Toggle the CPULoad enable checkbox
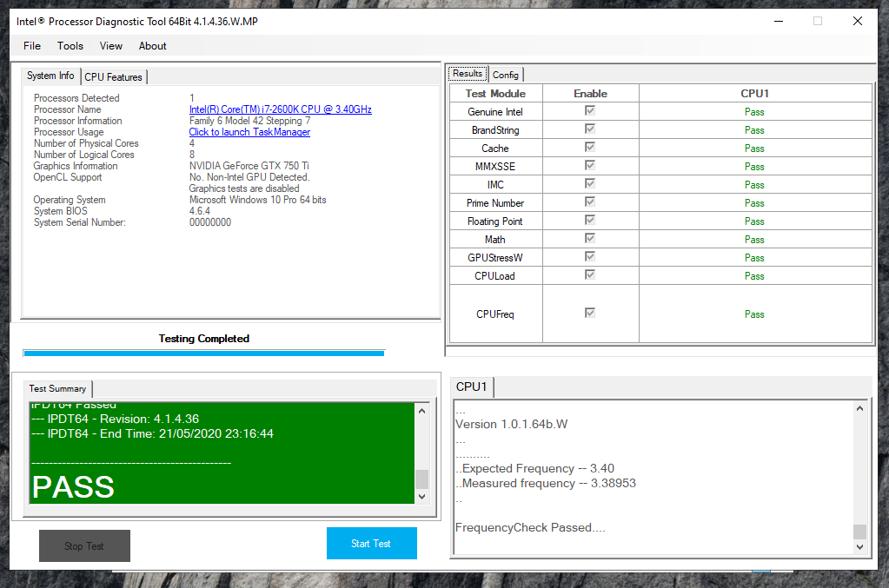 tap(590, 274)
